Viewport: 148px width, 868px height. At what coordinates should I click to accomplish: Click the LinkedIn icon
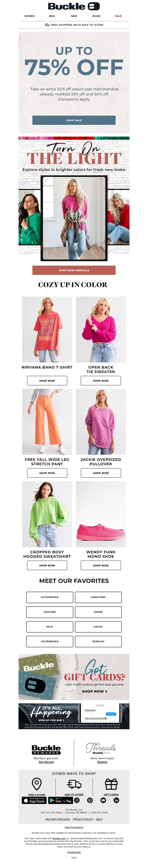pyautogui.click(x=116, y=800)
